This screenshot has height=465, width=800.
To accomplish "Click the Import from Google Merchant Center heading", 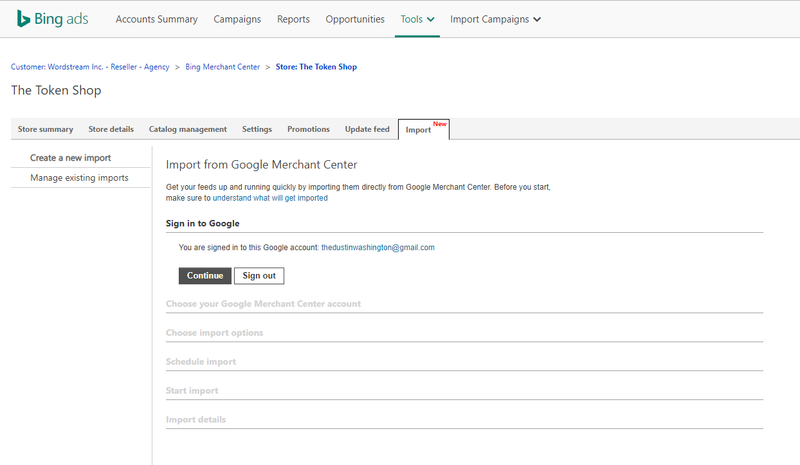I will [261, 165].
